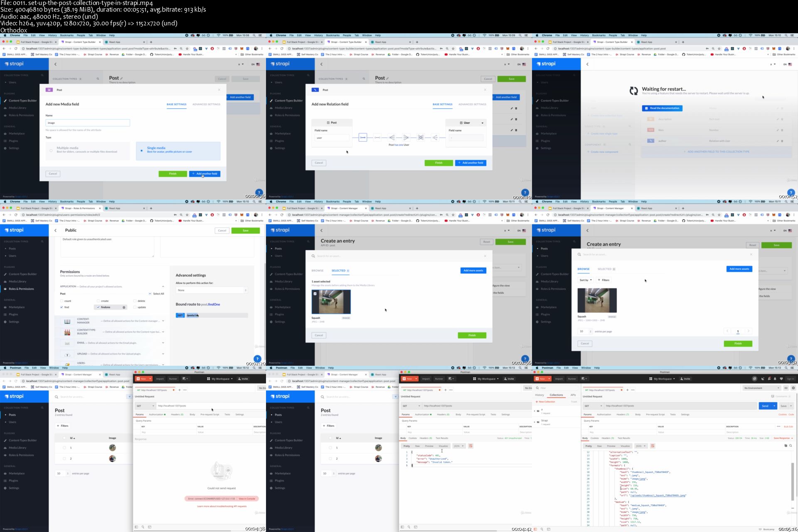Click the heart icon beside Sign In in Postman
The width and height of the screenshot is (798, 532).
click(x=781, y=379)
